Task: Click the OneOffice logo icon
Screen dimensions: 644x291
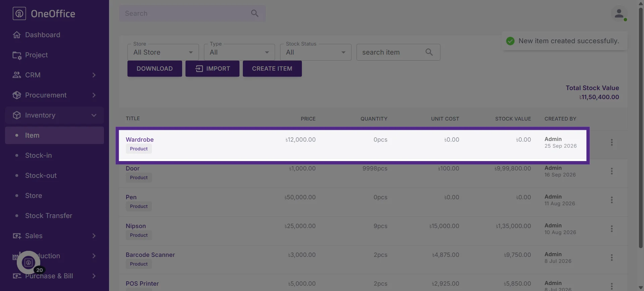Action: pos(19,13)
